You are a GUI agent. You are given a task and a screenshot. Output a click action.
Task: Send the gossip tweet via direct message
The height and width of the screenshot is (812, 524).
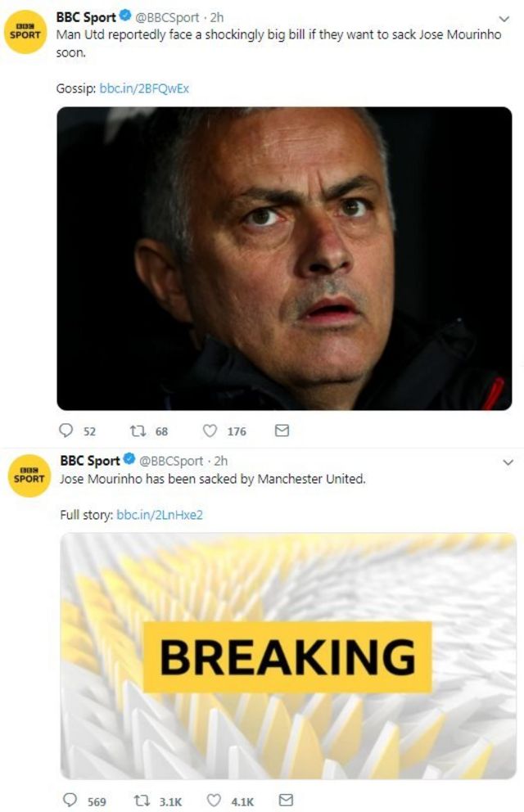282,431
